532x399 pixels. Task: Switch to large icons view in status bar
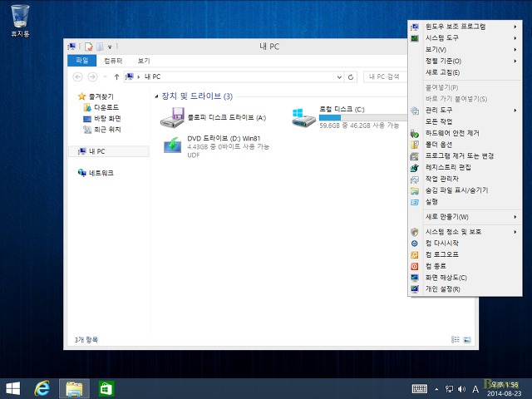pyautogui.click(x=467, y=340)
